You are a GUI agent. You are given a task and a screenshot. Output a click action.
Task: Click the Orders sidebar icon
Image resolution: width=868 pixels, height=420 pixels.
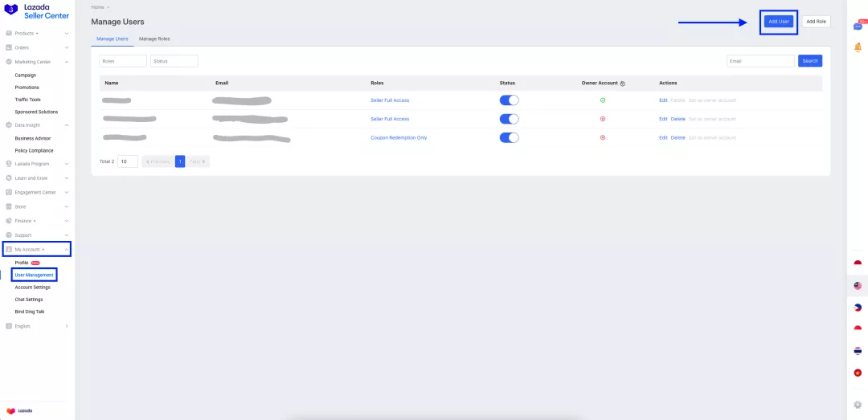[x=9, y=47]
